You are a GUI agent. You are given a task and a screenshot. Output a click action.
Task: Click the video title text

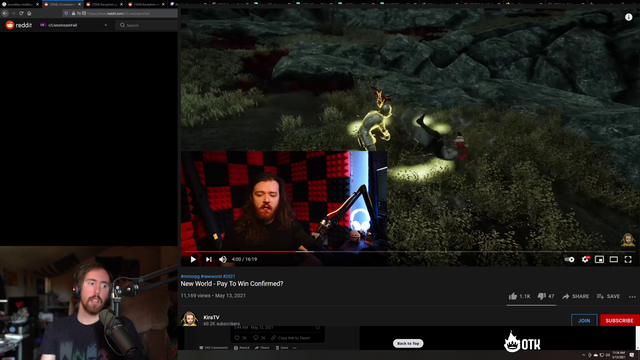click(x=232, y=284)
